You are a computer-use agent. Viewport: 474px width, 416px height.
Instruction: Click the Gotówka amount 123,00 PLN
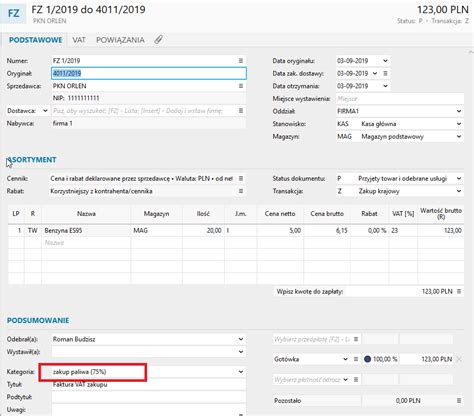tap(437, 359)
